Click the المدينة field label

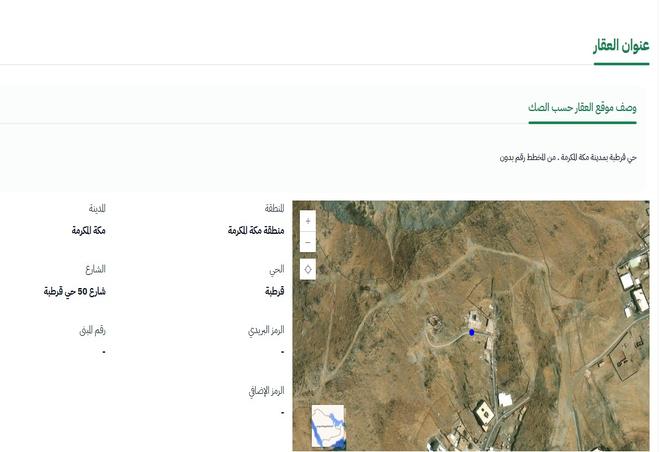pos(96,209)
